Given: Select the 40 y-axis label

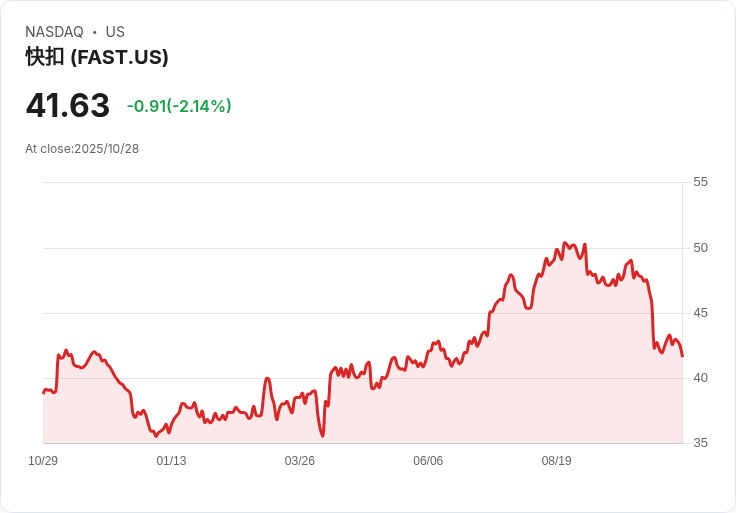Looking at the screenshot, I should [x=700, y=378].
